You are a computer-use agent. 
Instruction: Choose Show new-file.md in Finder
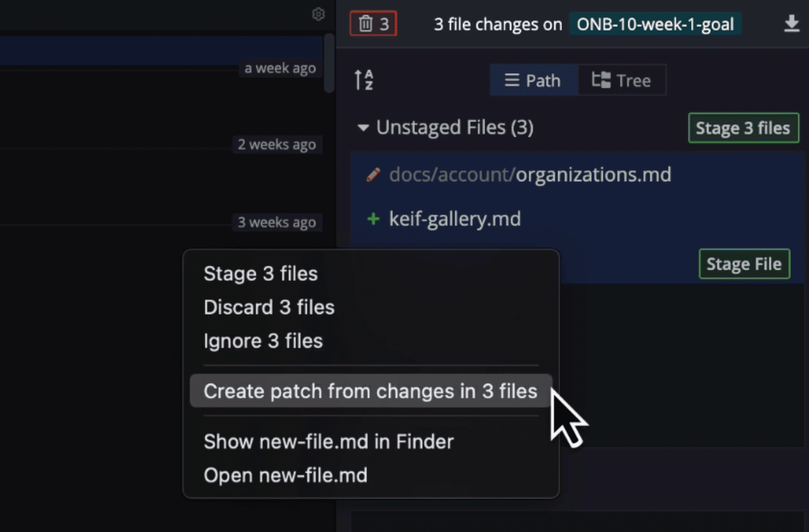click(328, 441)
